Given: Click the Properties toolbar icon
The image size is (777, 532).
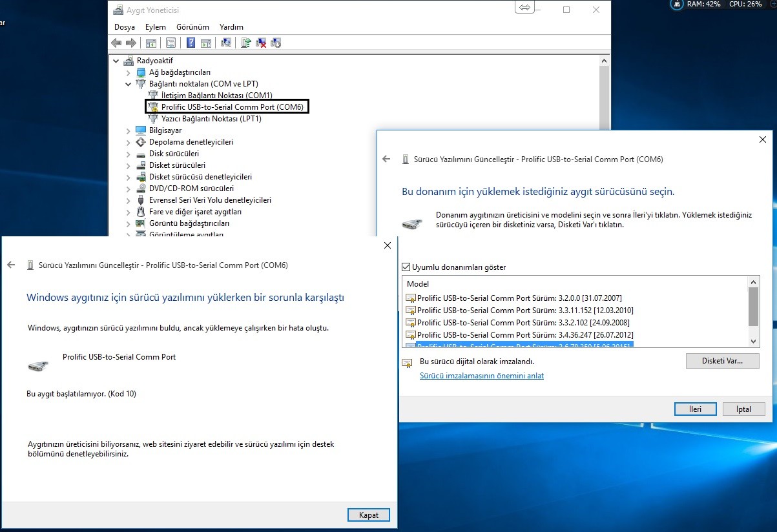Looking at the screenshot, I should [x=171, y=43].
